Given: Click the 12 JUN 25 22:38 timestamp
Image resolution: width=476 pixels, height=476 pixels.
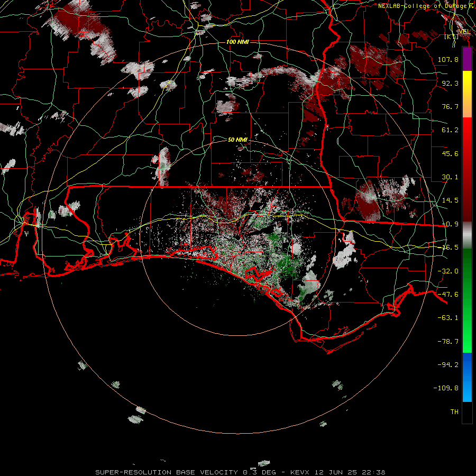Looking at the screenshot, I should click(350, 472).
